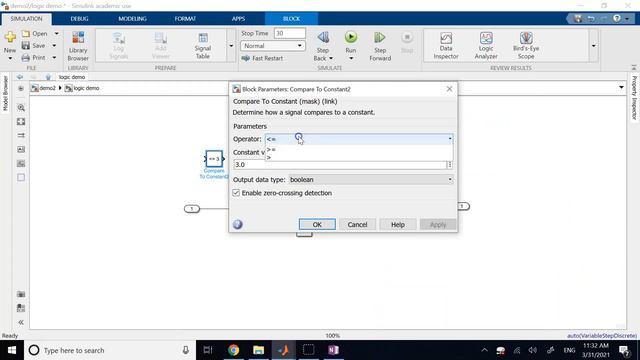Choose the >= operator option

coord(359,149)
